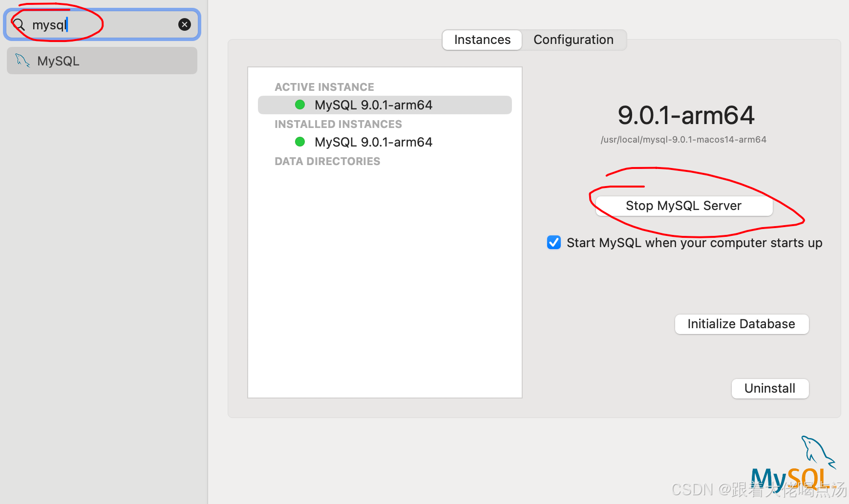This screenshot has height=504, width=849.
Task: Uncheck Start MySQL when your computer starts up
Action: pyautogui.click(x=554, y=242)
